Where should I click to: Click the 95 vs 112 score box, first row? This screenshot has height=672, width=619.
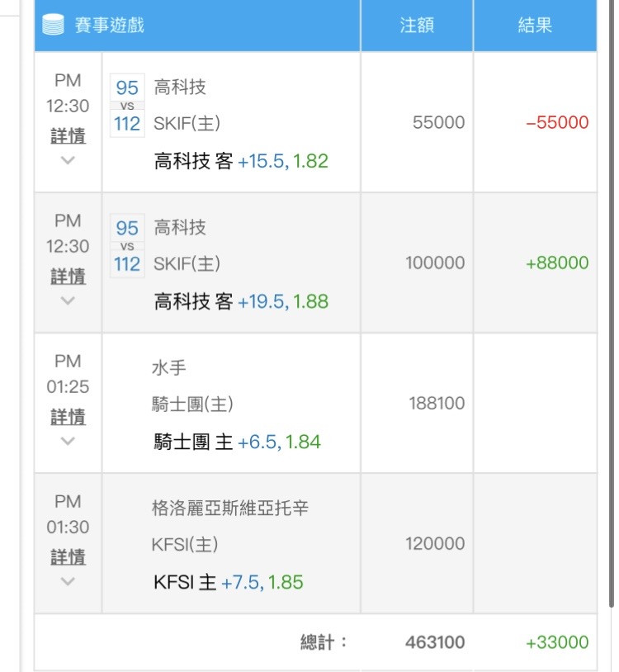coord(127,106)
